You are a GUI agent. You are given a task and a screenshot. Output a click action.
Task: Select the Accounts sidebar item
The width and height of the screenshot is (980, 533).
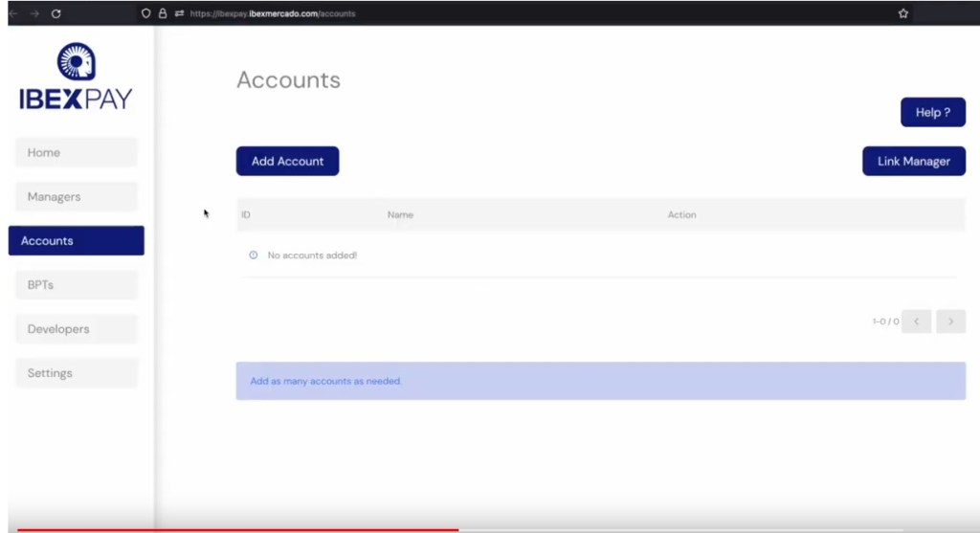pyautogui.click(x=77, y=241)
